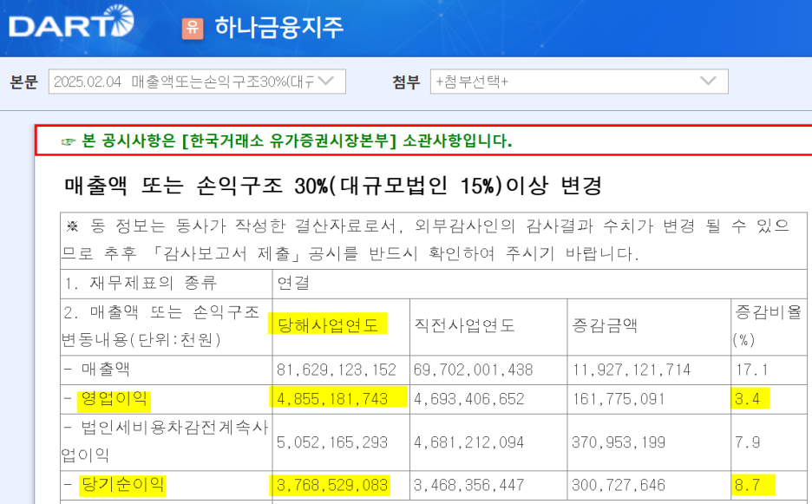812x504 pixels.
Task: Click the highlighted 3.4 percentage cell
Action: pos(747,399)
